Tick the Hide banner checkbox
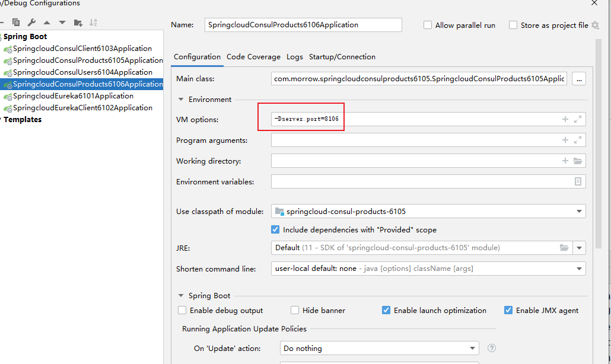Viewport: 611px width, 364px height. coord(295,310)
